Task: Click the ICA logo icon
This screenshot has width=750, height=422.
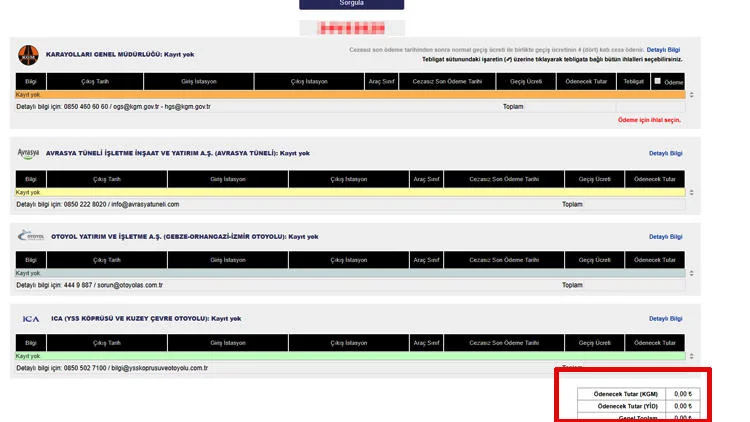Action: 29,319
